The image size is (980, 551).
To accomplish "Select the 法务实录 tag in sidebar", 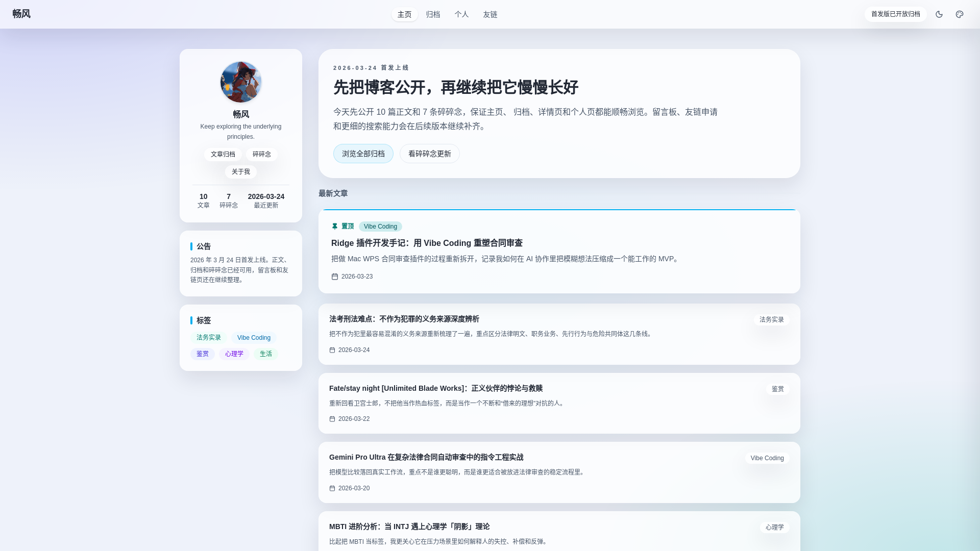I will (209, 338).
